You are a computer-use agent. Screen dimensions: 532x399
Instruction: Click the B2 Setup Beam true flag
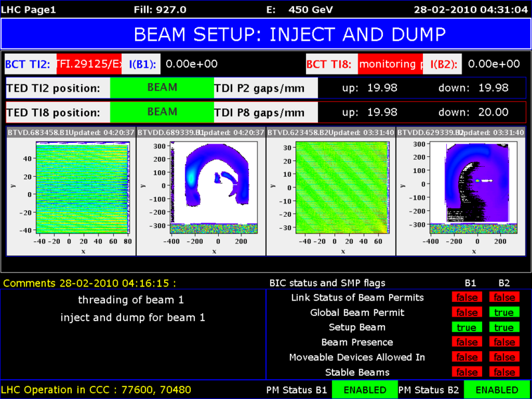504,327
